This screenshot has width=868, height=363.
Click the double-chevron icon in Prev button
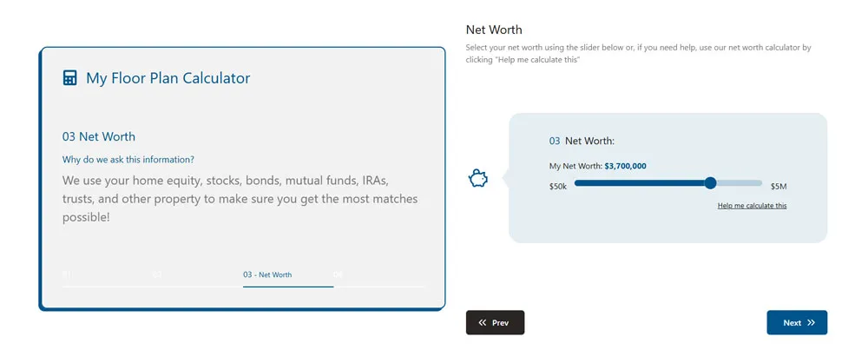click(x=483, y=322)
